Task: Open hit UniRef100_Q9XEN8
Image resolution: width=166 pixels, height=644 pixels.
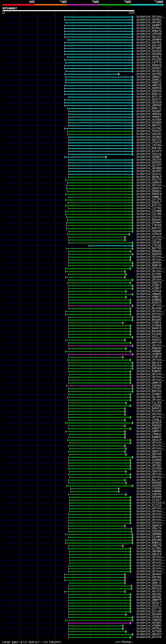Action: click(149, 54)
